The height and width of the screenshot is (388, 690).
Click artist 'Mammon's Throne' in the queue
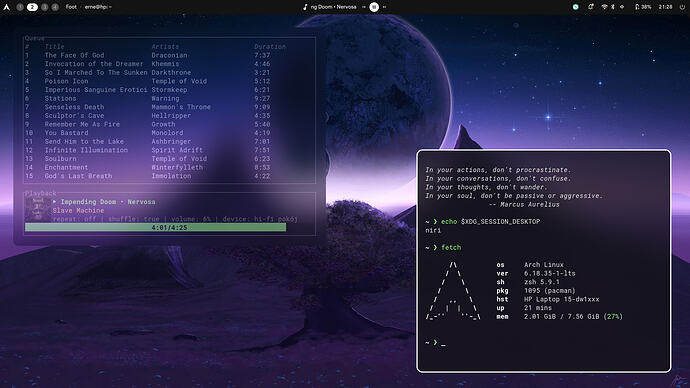(x=181, y=107)
